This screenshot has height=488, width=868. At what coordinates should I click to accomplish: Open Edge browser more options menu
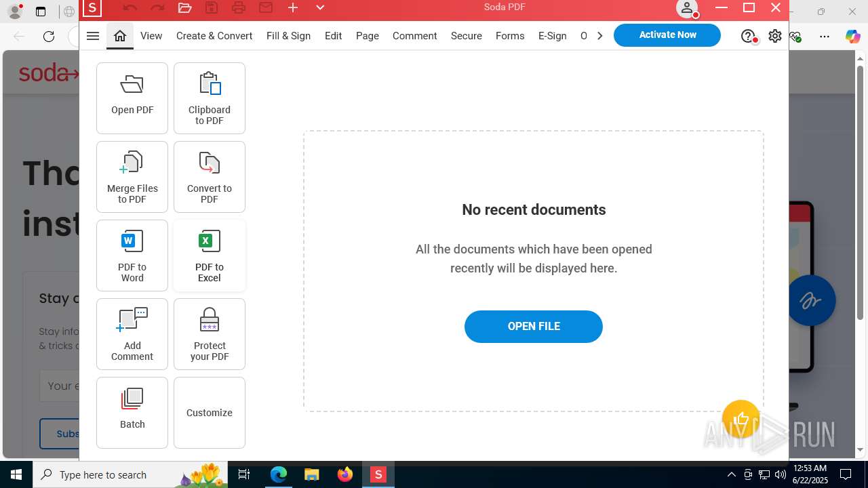(x=825, y=37)
